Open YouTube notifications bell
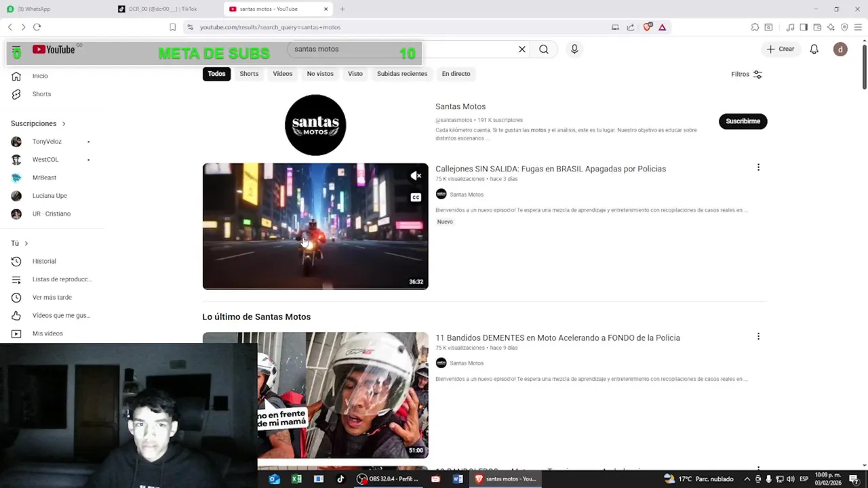Viewport: 868px width, 488px height. 814,49
